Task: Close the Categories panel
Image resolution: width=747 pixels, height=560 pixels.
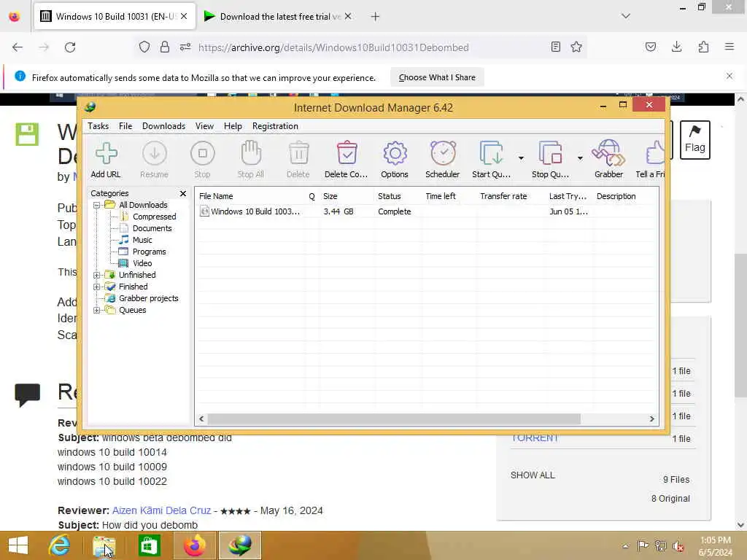Action: tap(183, 193)
